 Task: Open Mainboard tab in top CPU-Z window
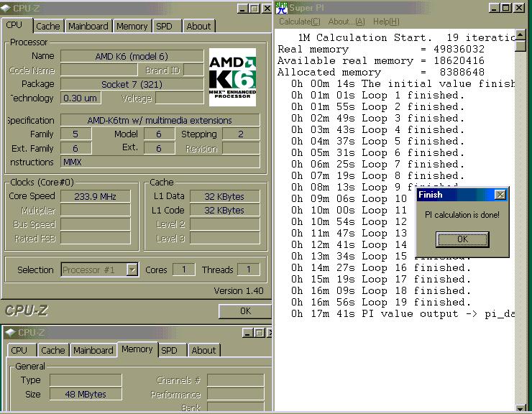pyautogui.click(x=88, y=26)
